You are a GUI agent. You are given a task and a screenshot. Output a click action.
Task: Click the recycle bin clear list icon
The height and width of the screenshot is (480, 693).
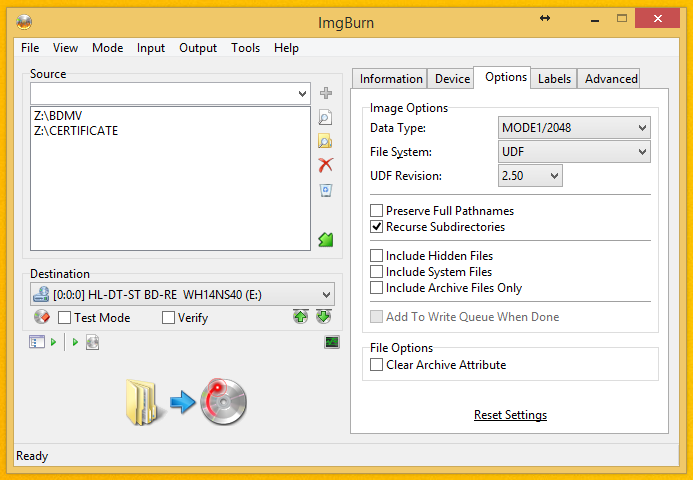(x=326, y=190)
